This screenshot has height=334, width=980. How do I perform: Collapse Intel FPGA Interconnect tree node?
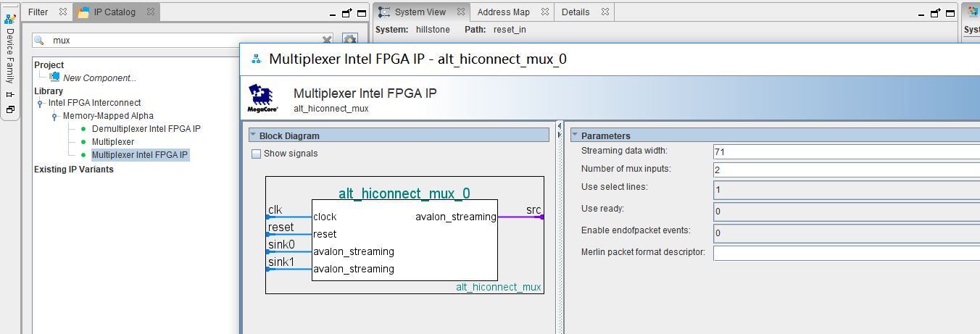coord(41,104)
